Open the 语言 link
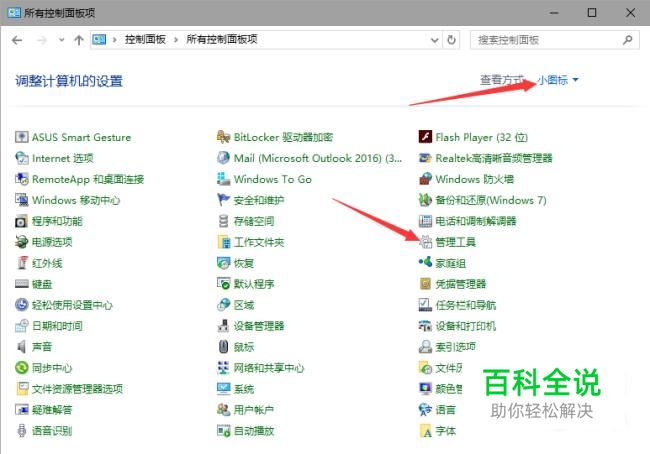Screen dimensions: 650x454 click(x=446, y=410)
